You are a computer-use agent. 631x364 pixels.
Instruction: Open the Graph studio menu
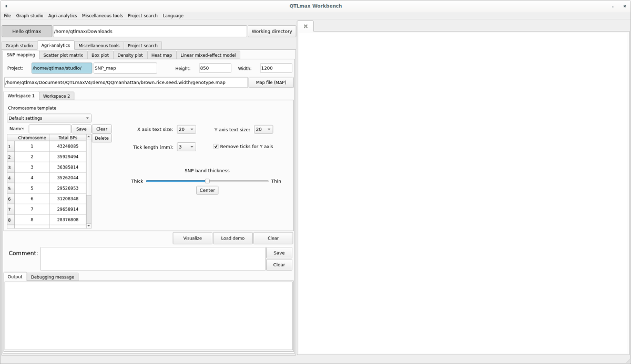click(x=29, y=16)
